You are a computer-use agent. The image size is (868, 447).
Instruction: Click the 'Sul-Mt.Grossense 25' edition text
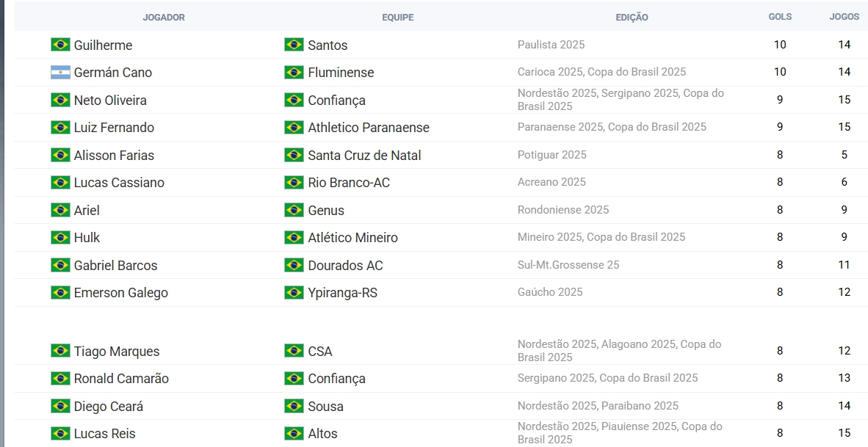pyautogui.click(x=568, y=264)
